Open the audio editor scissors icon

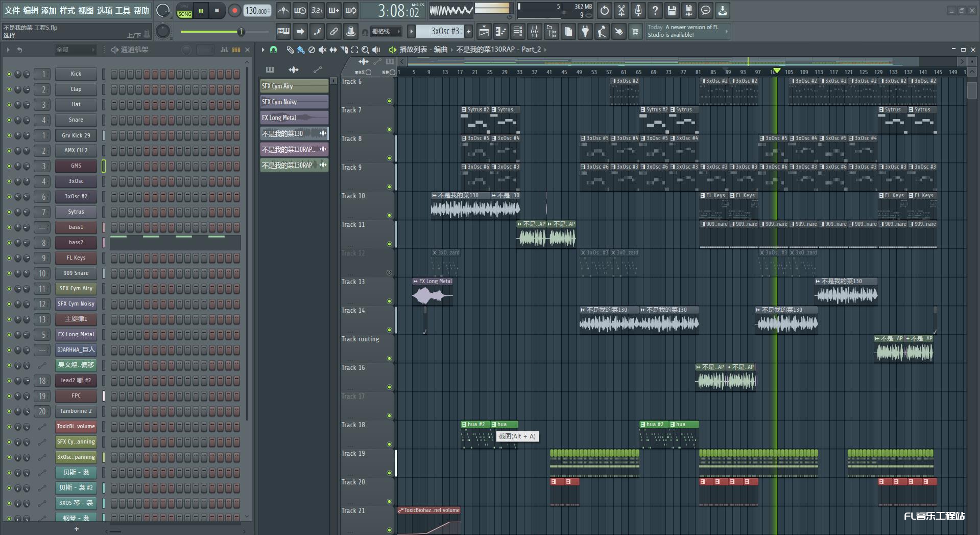(621, 10)
